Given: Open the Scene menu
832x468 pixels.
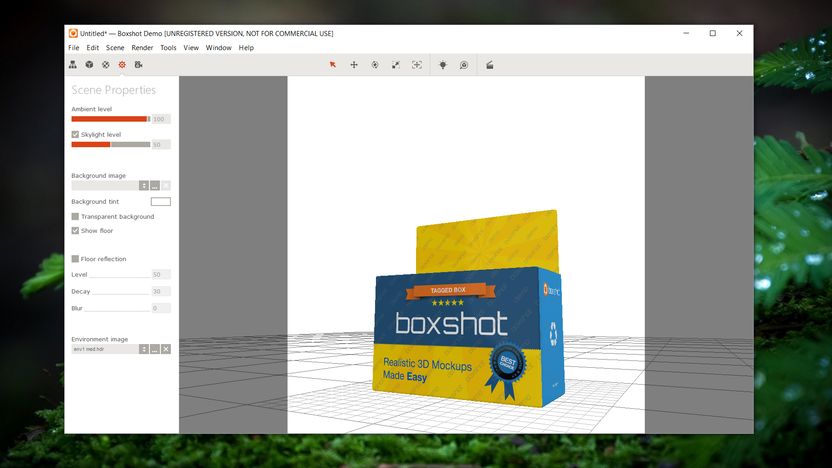Looking at the screenshot, I should pos(115,48).
